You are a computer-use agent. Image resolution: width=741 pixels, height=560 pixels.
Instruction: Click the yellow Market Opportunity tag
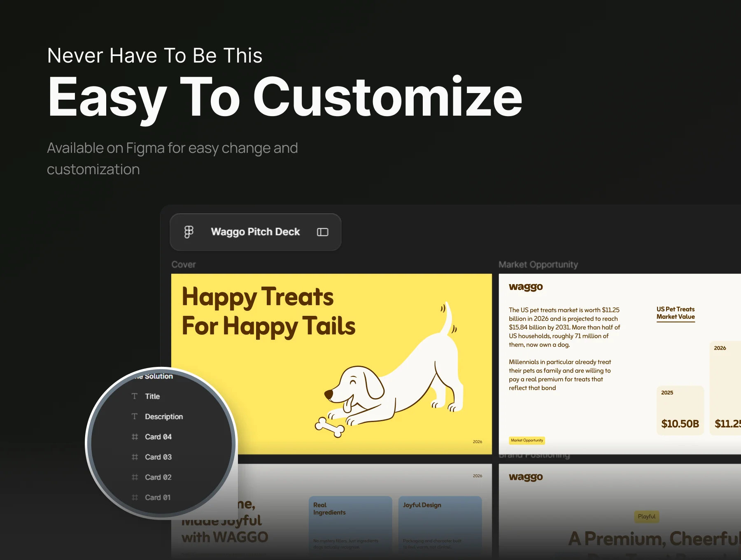[x=527, y=440]
